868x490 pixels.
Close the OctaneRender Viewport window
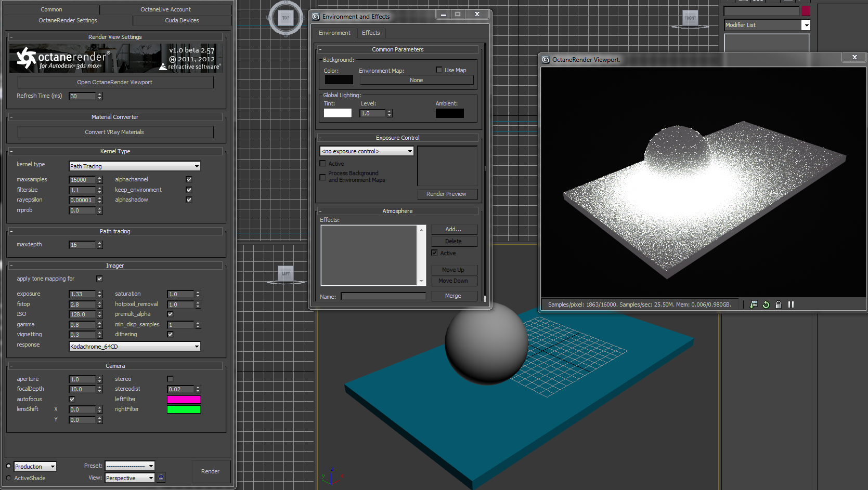click(x=854, y=57)
